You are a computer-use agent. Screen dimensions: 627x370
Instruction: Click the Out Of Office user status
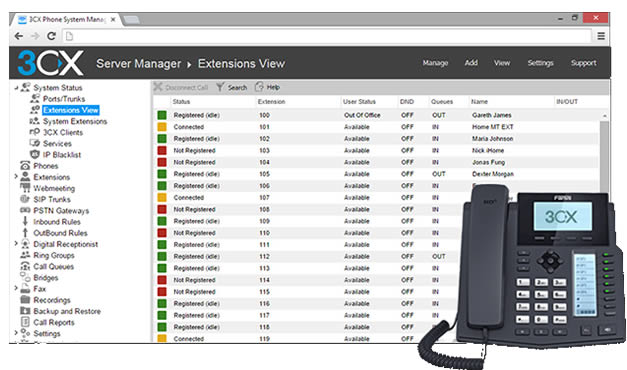coord(362,115)
